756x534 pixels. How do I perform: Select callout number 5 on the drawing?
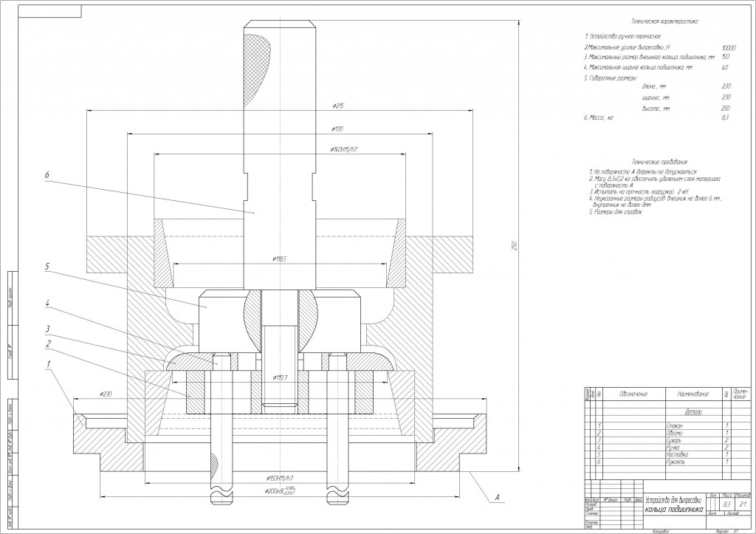(47, 266)
